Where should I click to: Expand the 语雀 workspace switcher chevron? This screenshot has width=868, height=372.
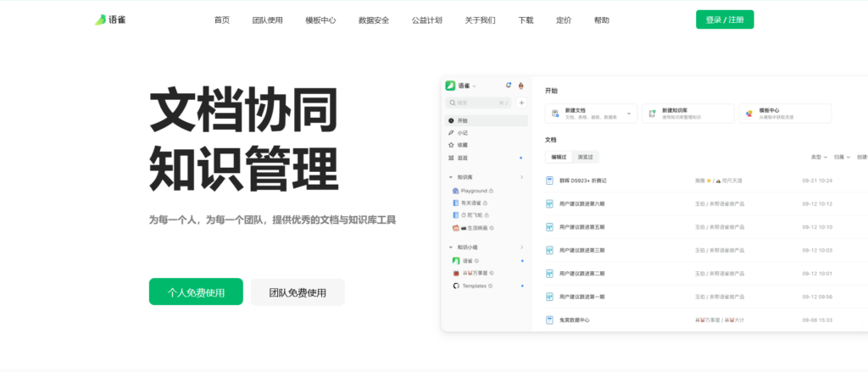(475, 86)
